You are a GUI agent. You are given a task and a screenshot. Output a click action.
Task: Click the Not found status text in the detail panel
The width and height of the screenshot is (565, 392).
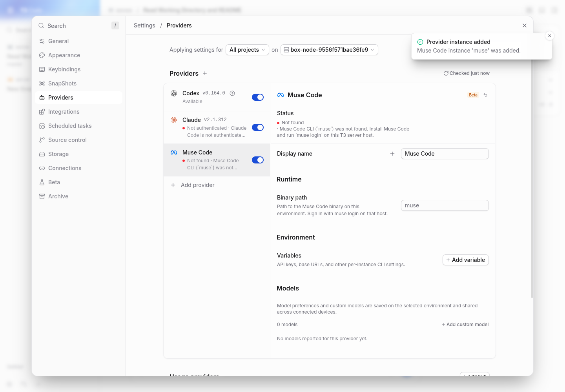point(293,123)
